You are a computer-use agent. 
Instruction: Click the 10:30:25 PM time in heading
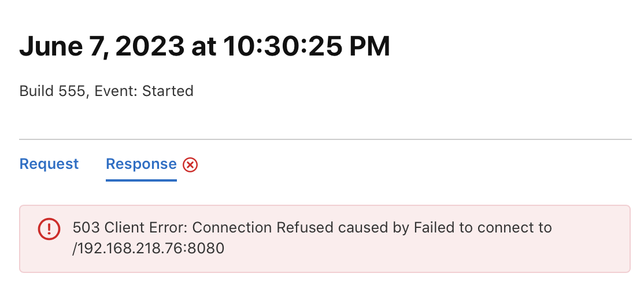(x=306, y=46)
